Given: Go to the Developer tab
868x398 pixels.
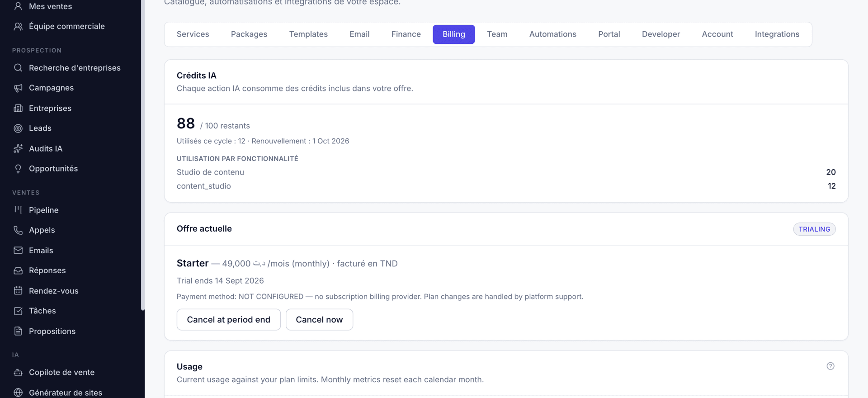Looking at the screenshot, I should (661, 34).
